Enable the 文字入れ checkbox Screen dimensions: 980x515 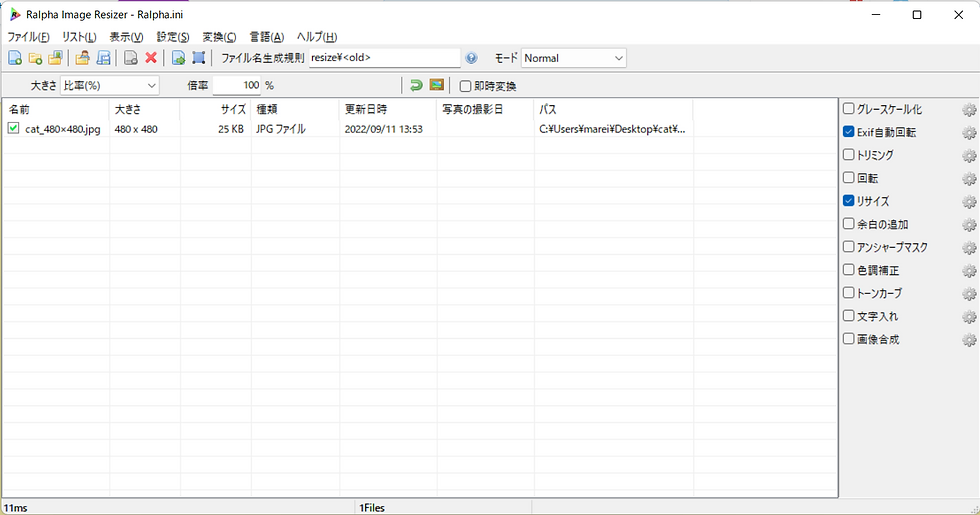coord(848,316)
